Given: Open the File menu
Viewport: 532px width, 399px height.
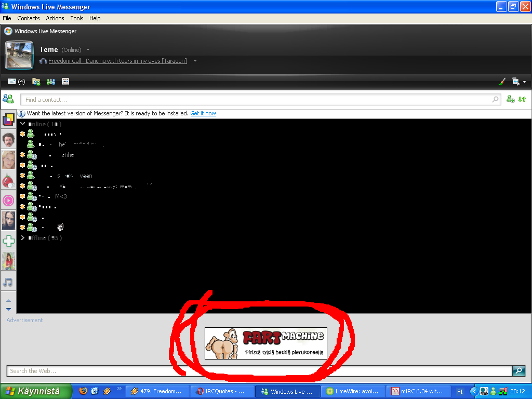Looking at the screenshot, I should pos(7,18).
